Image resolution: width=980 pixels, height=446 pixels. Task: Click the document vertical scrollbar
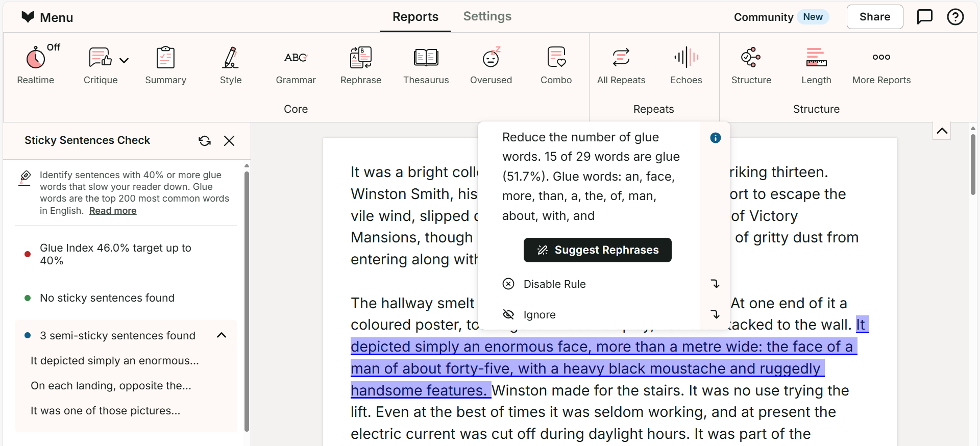[x=973, y=164]
